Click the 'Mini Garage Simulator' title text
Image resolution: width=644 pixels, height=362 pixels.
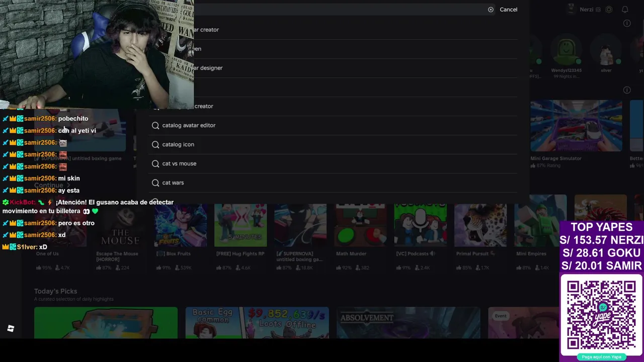coord(556,158)
